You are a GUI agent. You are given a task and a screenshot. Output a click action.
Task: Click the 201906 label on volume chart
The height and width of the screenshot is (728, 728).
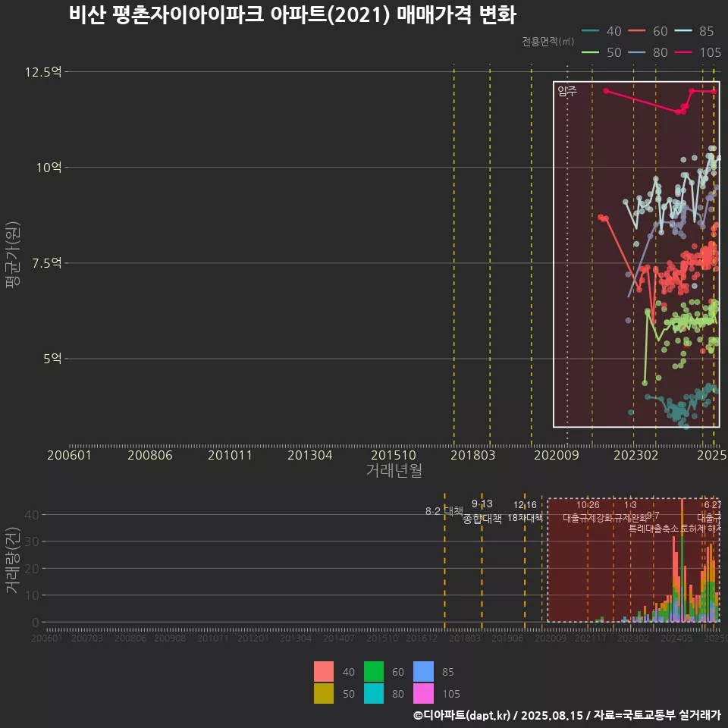point(507,639)
